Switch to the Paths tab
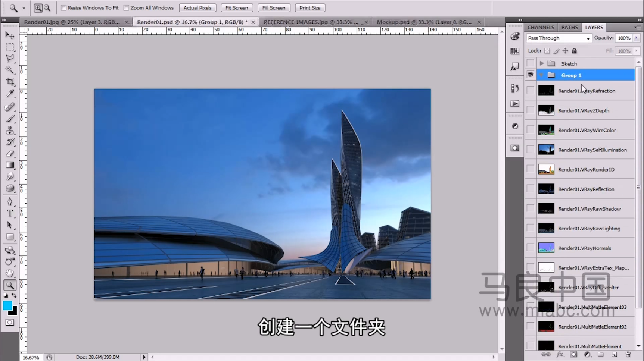The height and width of the screenshot is (361, 644). (569, 27)
